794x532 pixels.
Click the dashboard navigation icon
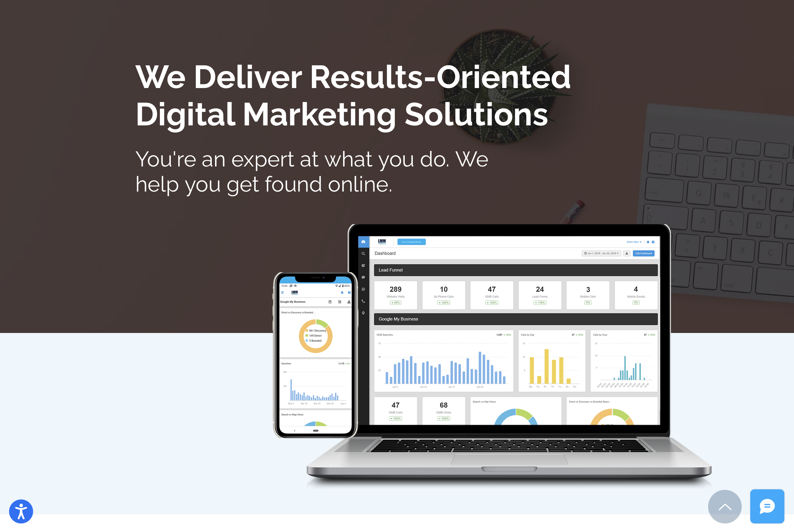click(x=362, y=241)
